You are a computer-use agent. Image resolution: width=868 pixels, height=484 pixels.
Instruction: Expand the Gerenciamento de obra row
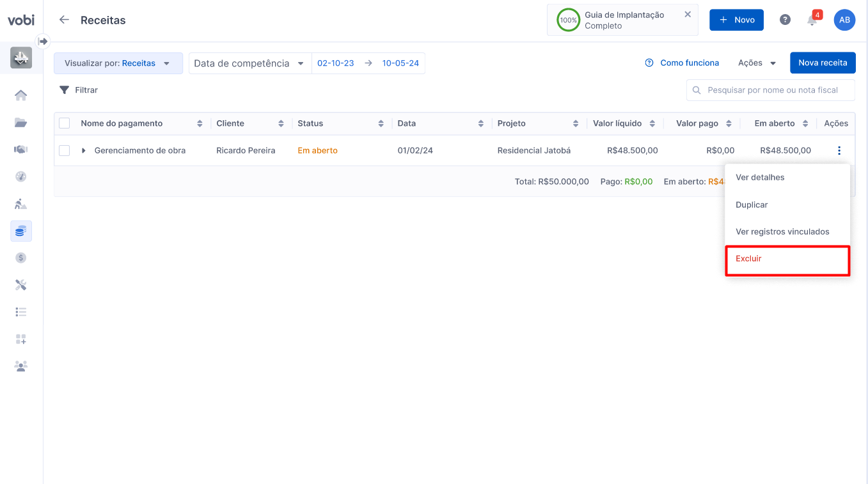coord(84,151)
